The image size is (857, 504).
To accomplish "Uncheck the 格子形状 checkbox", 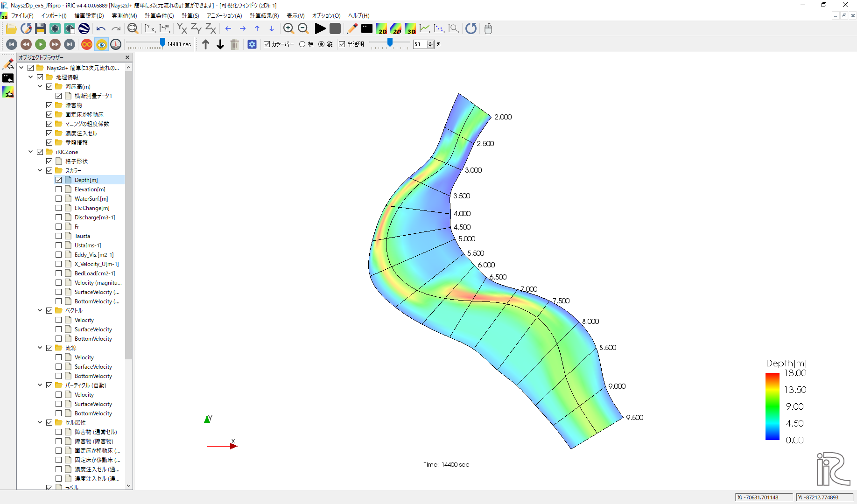I will 49,161.
